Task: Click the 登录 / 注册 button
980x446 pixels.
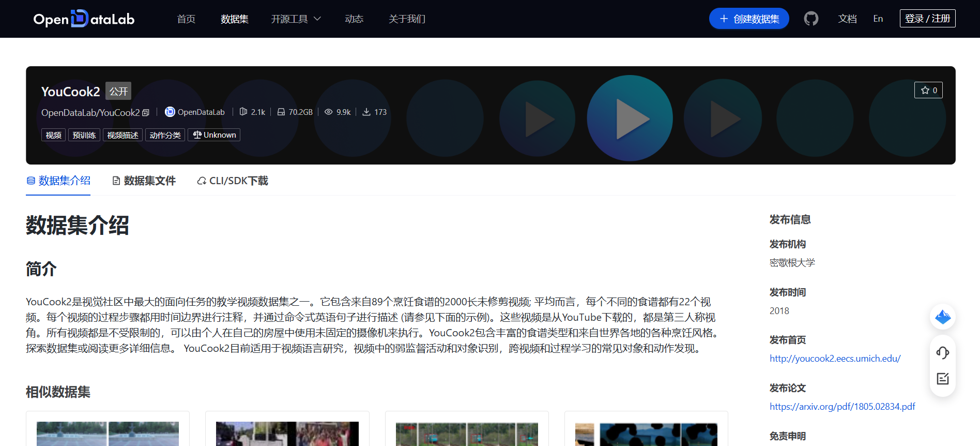Action: click(927, 19)
